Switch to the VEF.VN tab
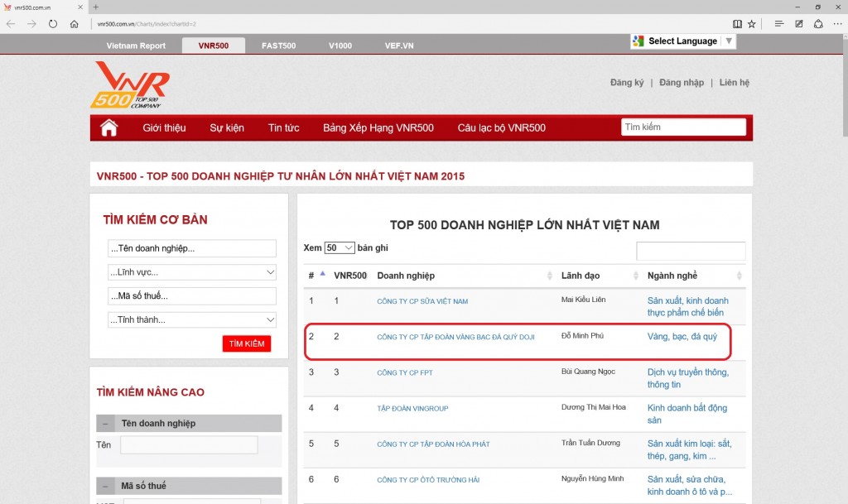 coord(399,46)
